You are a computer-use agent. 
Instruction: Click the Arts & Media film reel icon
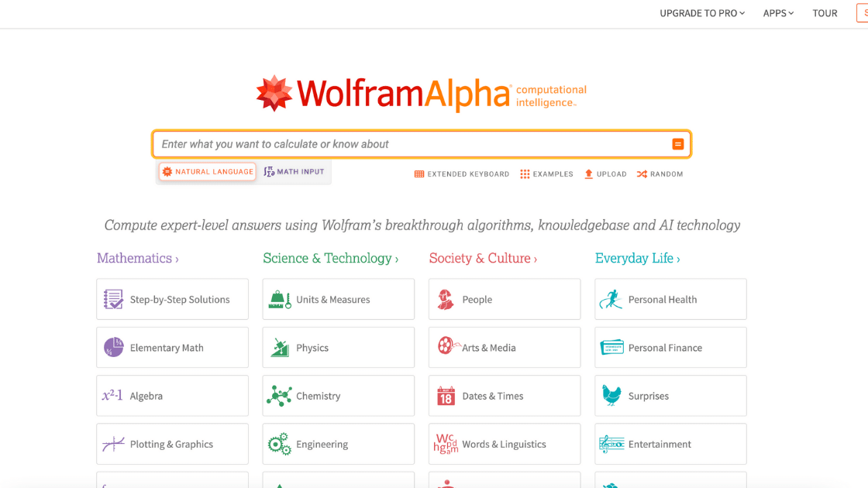pos(447,345)
